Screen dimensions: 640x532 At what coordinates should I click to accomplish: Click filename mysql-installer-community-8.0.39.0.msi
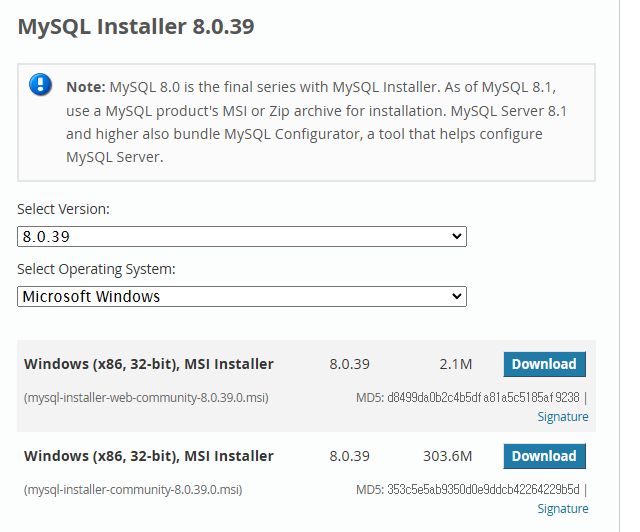coord(133,490)
